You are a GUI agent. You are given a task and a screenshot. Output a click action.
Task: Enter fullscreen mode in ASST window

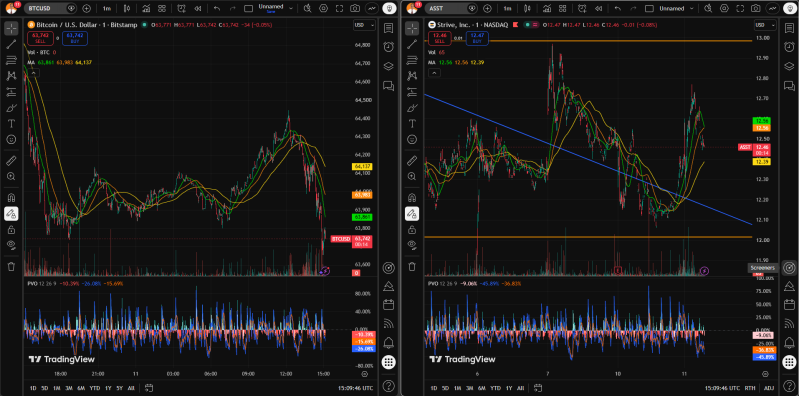(x=740, y=9)
